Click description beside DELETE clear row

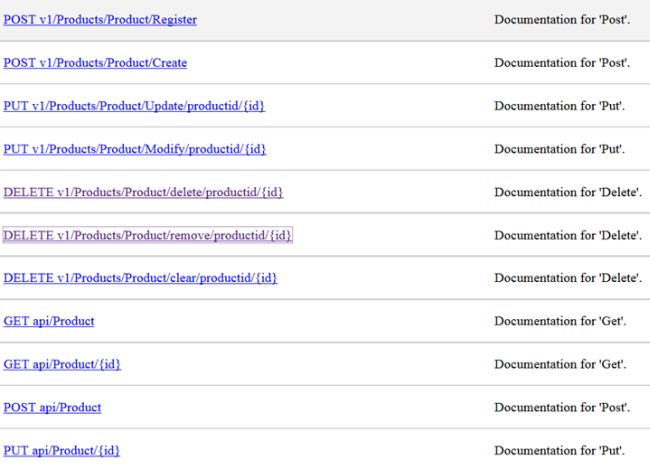[x=567, y=278]
